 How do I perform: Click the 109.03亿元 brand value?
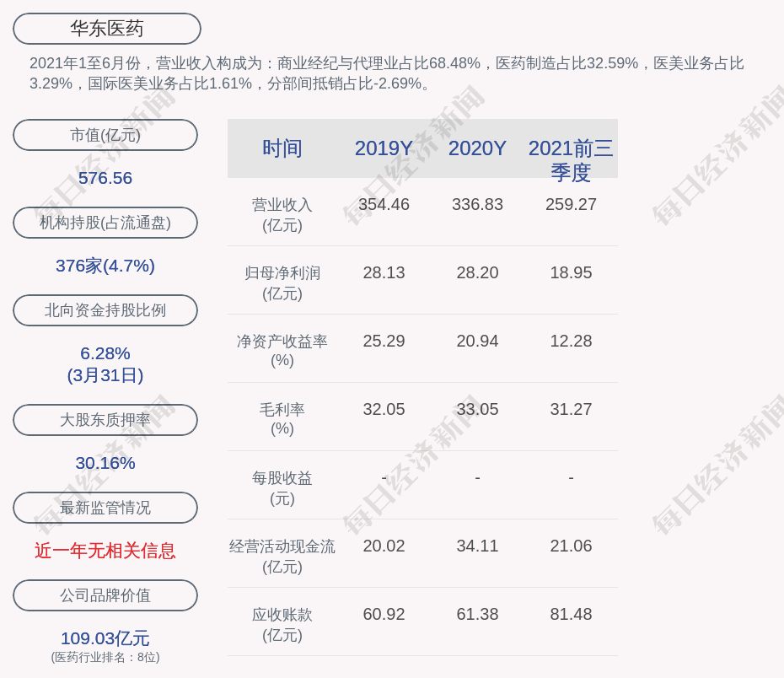click(105, 638)
